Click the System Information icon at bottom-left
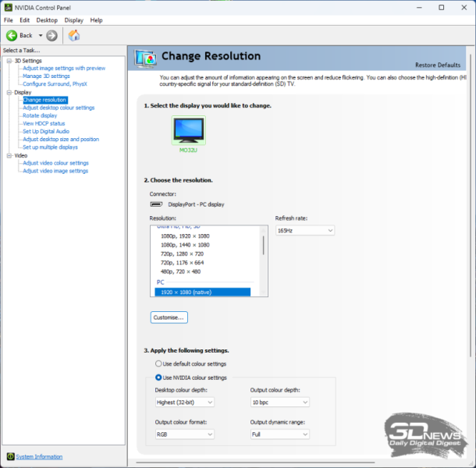 [10, 456]
